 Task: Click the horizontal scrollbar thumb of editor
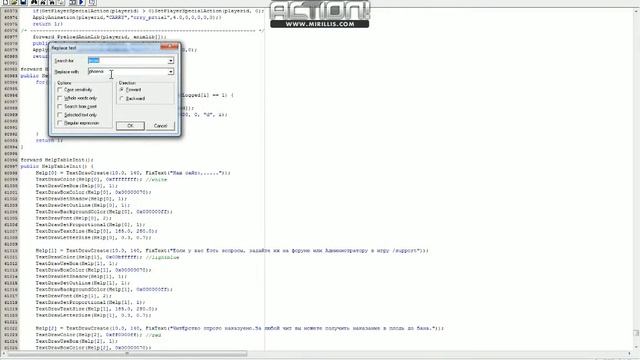(x=127, y=354)
